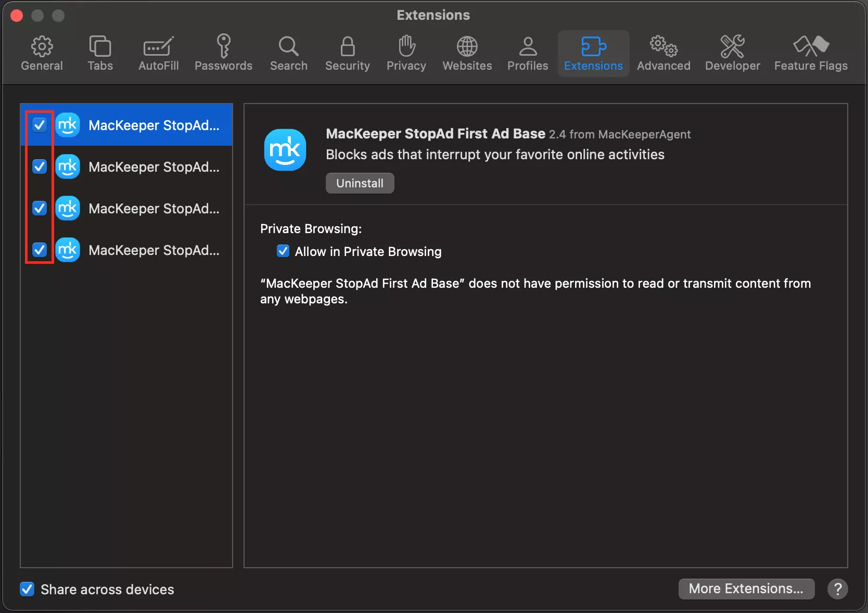Click the Profiles user icon
The height and width of the screenshot is (613, 868).
pos(527,53)
